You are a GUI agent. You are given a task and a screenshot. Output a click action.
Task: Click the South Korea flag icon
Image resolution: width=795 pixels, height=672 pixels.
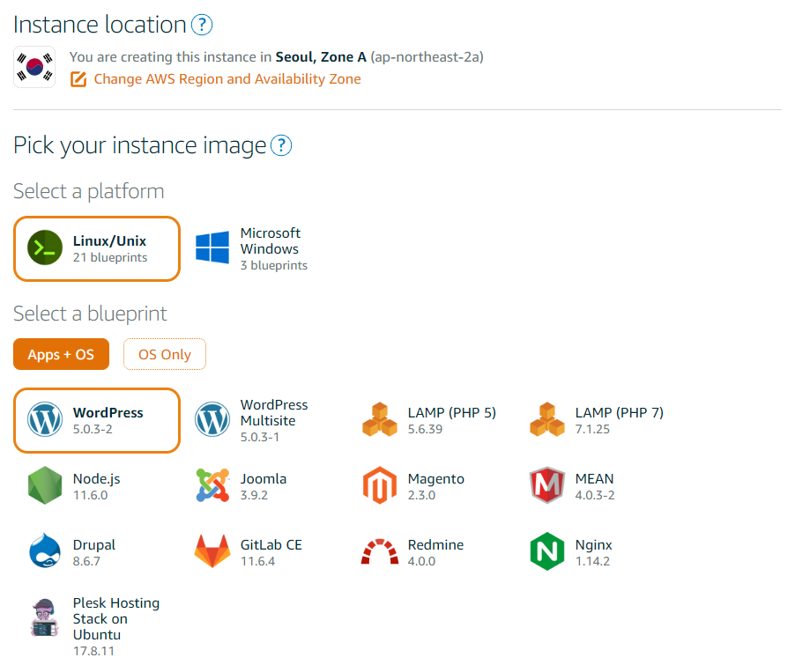click(34, 67)
